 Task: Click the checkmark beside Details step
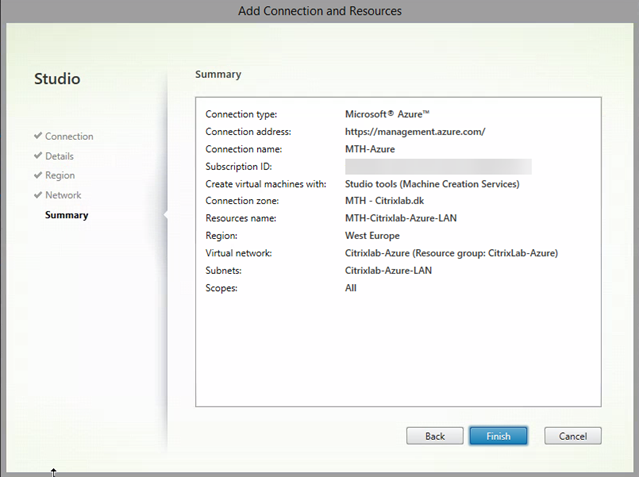(x=38, y=155)
